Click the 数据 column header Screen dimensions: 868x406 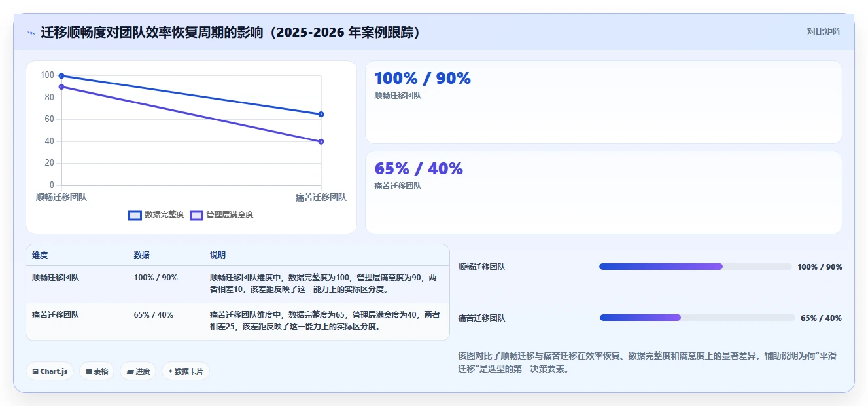tap(142, 255)
